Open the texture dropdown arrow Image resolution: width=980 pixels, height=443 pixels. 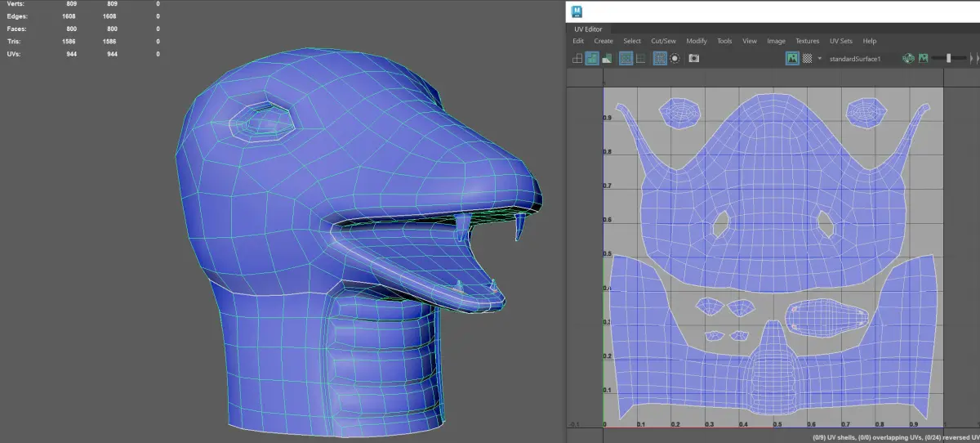[x=820, y=59]
